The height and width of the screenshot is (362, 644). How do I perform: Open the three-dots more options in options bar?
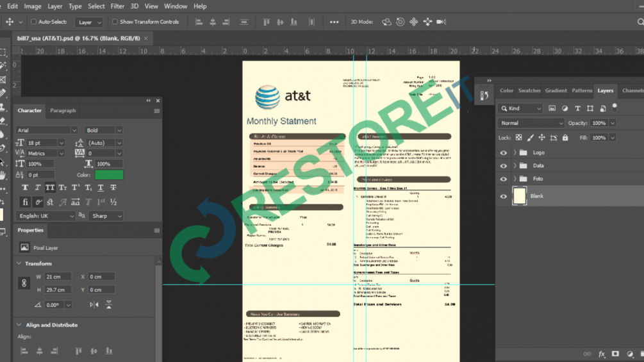334,22
